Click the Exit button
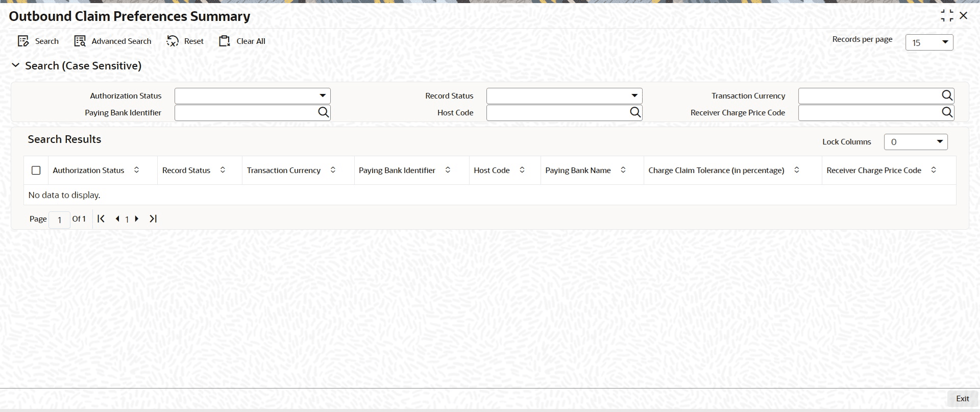Image resolution: width=980 pixels, height=412 pixels. (962, 399)
